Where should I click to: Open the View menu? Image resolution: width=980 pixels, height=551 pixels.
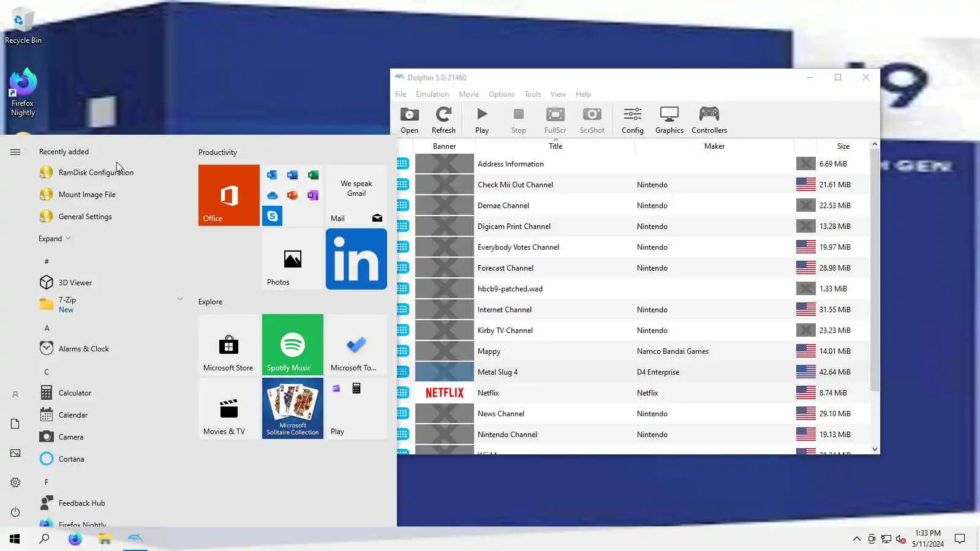[x=558, y=94]
